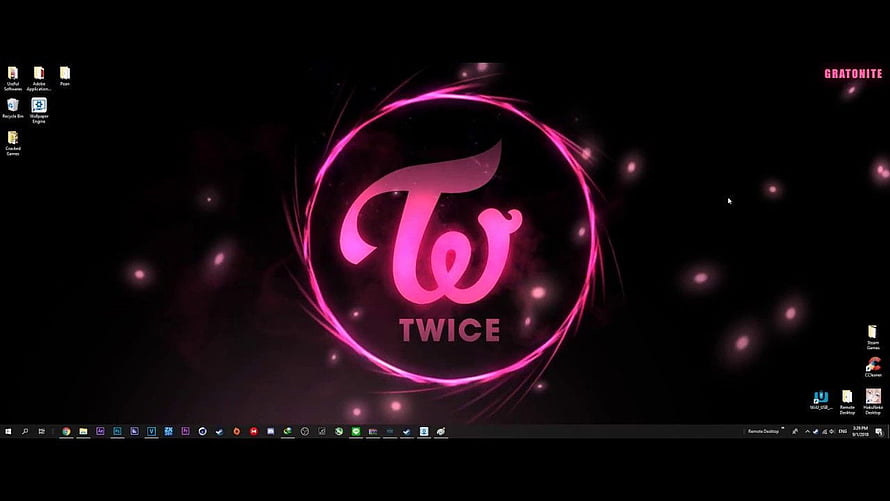Open the Action Center notifications icon
Screen dimensions: 890x501
click(x=879, y=431)
